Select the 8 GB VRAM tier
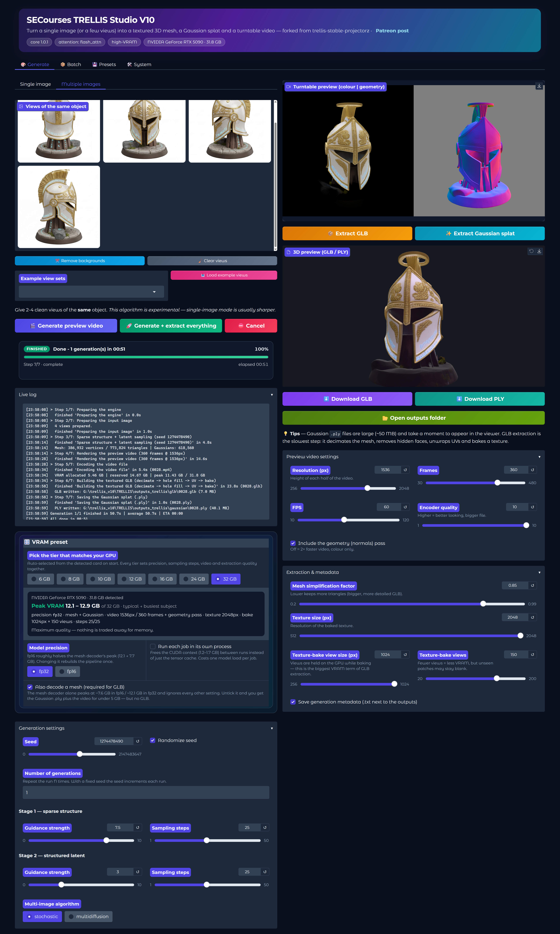Viewport: 560px width, 934px height. coord(71,579)
